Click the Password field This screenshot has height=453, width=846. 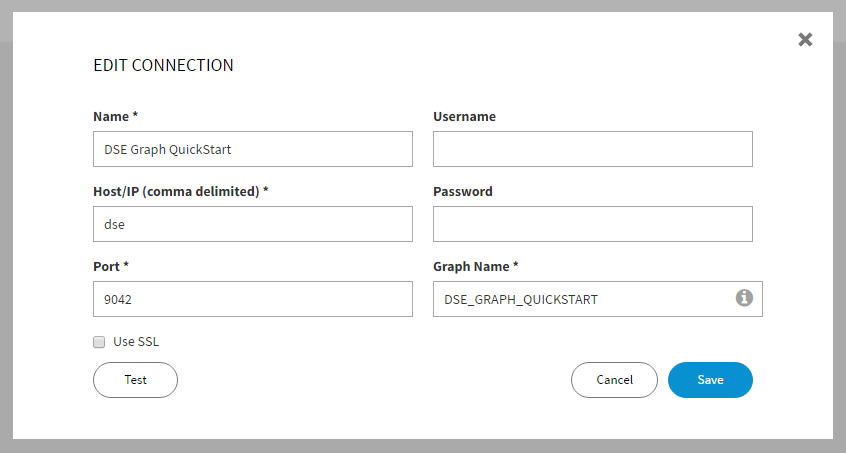(593, 224)
